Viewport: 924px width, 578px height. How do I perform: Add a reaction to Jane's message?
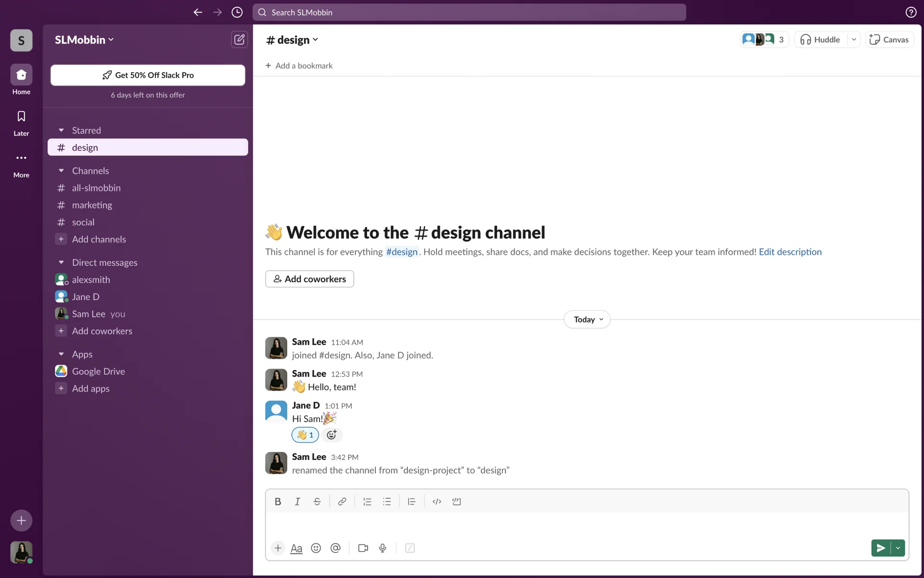tap(332, 435)
